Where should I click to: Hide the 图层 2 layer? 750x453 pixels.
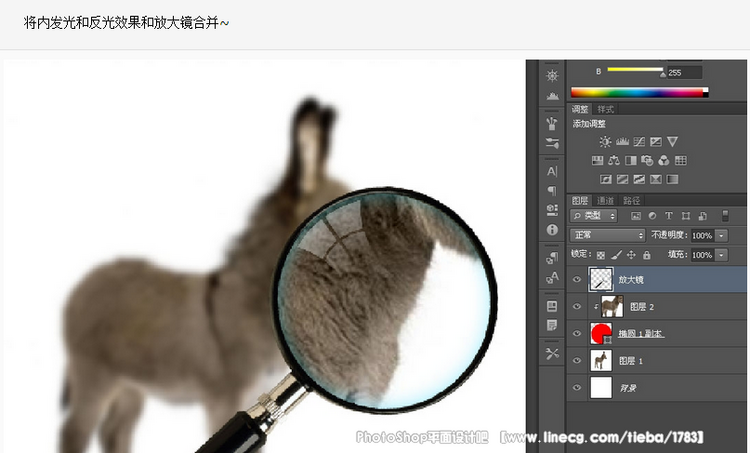pos(577,307)
